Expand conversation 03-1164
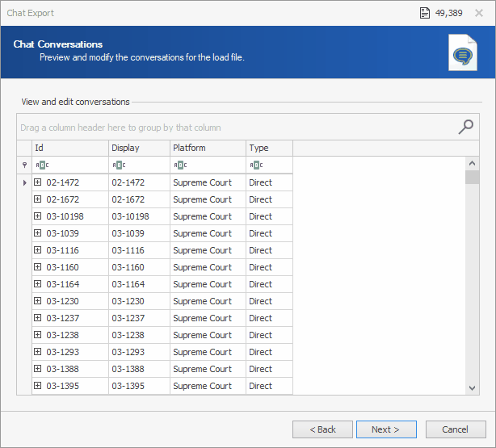496x448 pixels. click(x=38, y=283)
